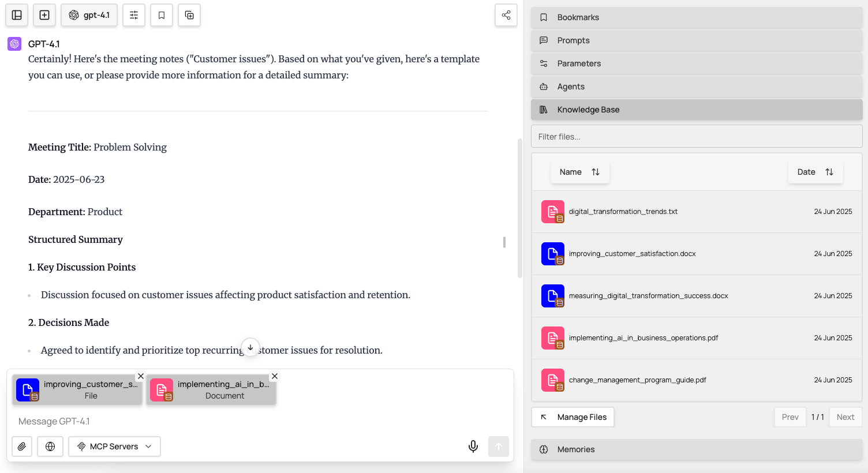Viewport: 868px width, 473px height.
Task: Jump to bottom with down-arrow button
Action: point(250,347)
